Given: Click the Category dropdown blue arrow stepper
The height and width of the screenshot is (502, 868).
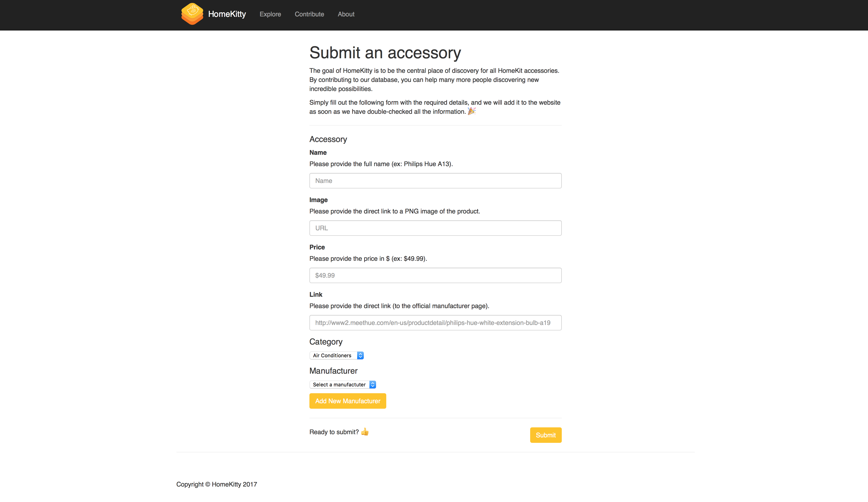Looking at the screenshot, I should click(360, 355).
